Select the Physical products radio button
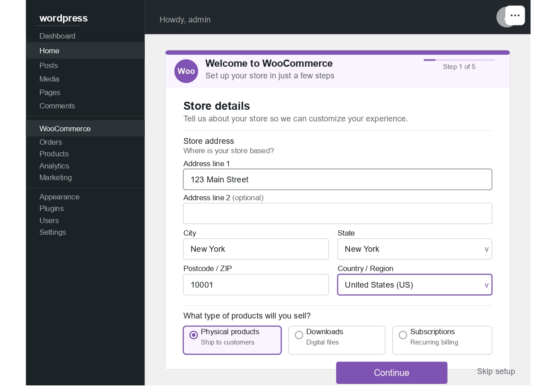 tap(194, 335)
